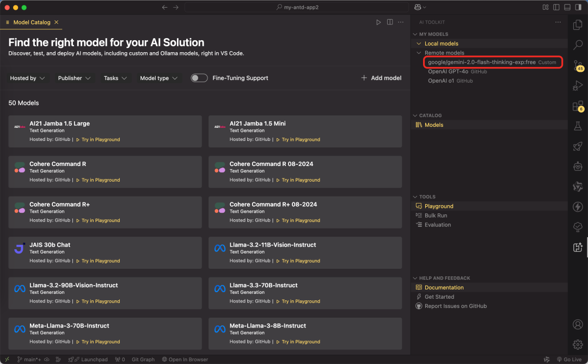Toggle the Fine-Tuning Support switch
Screen dimensions: 588x364
pos(199,78)
